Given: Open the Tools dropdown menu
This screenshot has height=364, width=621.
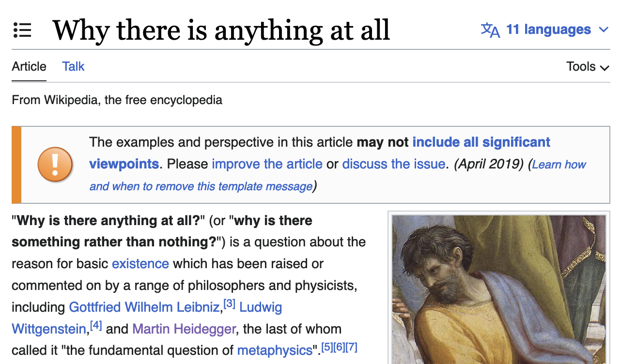Looking at the screenshot, I should click(x=588, y=66).
